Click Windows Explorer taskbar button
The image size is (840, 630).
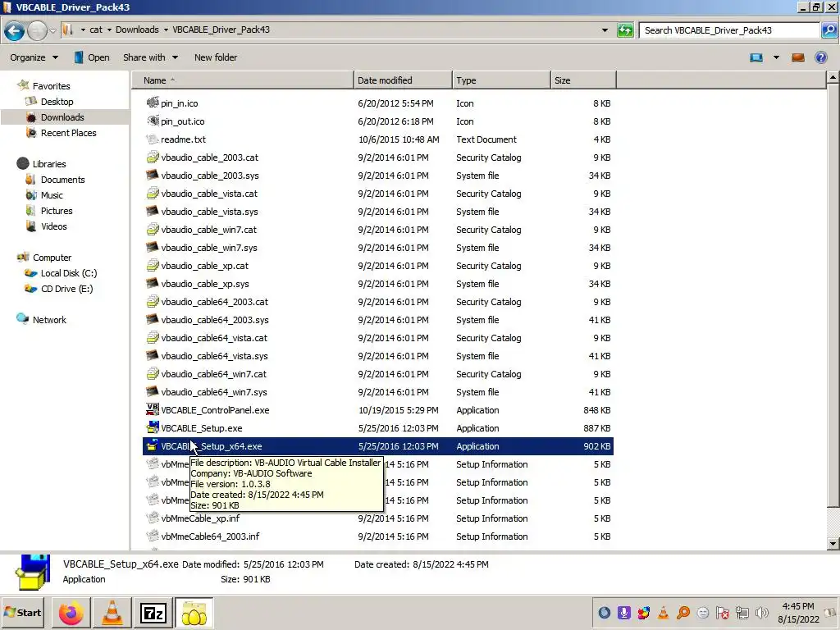tap(194, 613)
